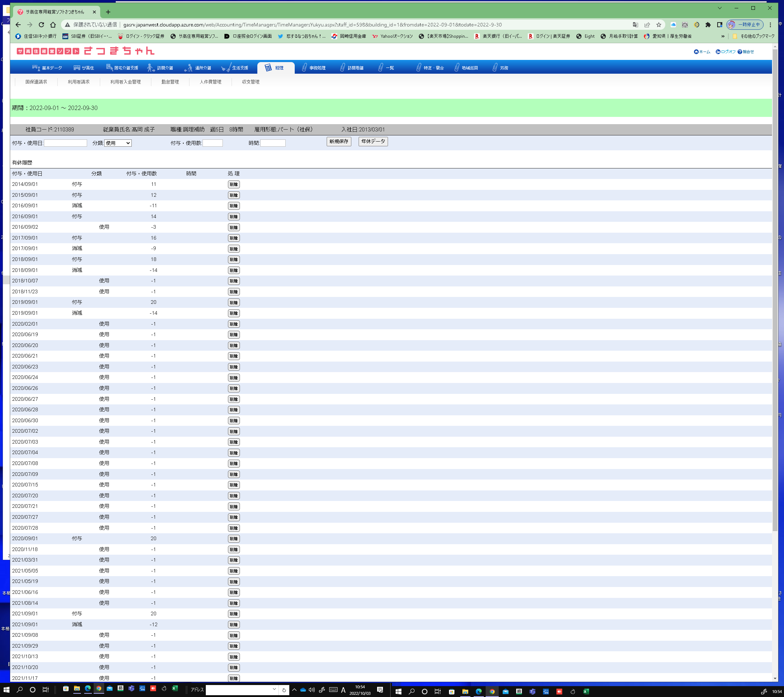Open the Chrome extensions puzzle icon
Image resolution: width=784 pixels, height=697 pixels.
click(708, 25)
